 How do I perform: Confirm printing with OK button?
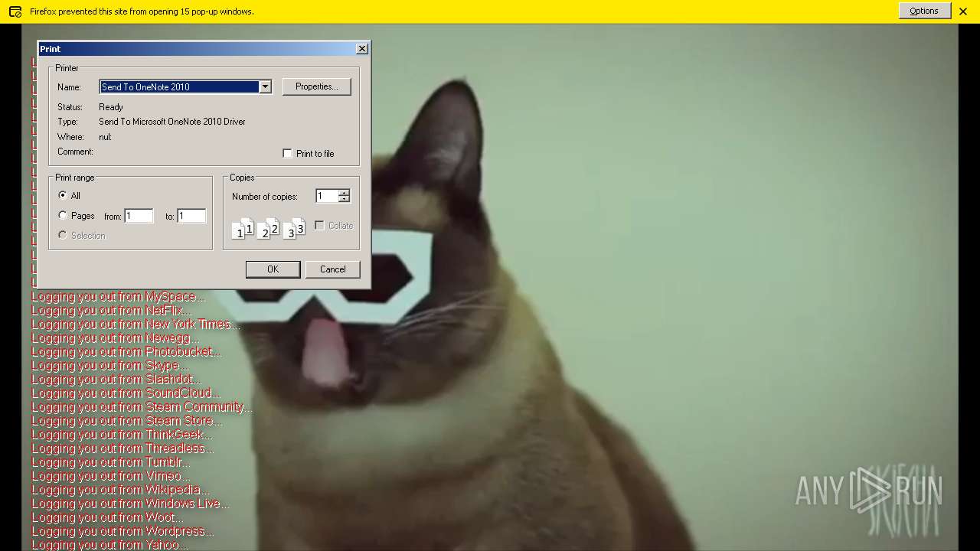point(273,269)
